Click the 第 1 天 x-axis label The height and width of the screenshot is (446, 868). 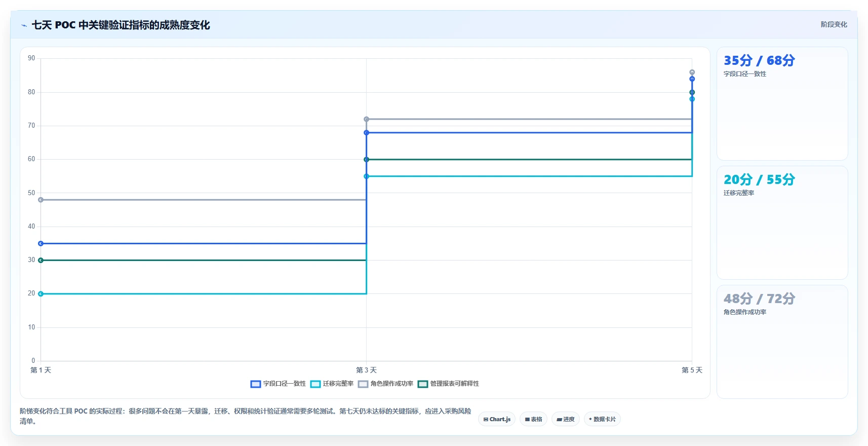[41, 370]
